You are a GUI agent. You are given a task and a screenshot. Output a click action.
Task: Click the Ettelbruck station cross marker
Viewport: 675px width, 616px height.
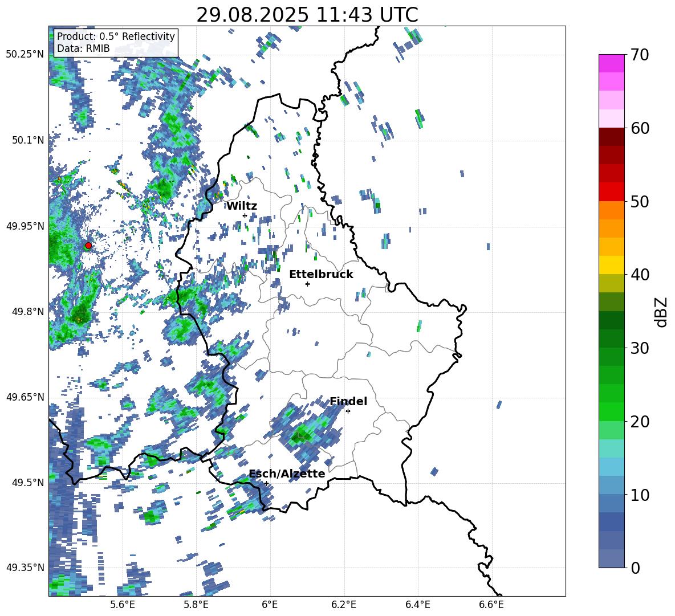pyautogui.click(x=307, y=284)
